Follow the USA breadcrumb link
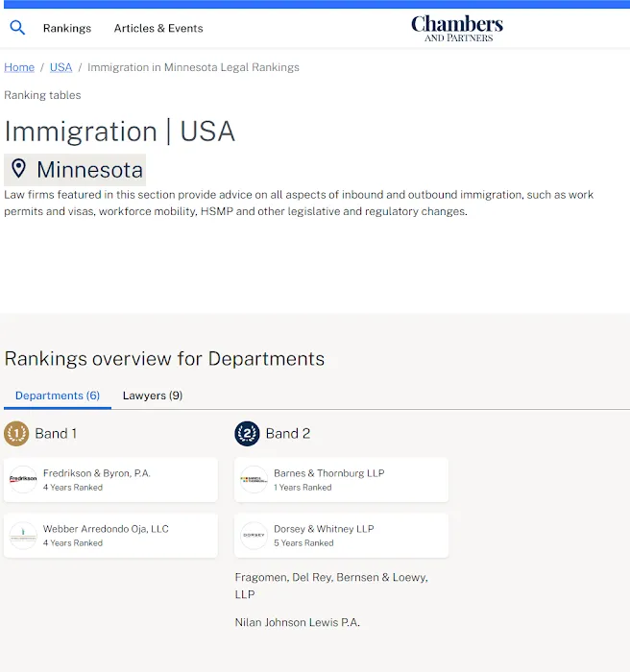 61,67
